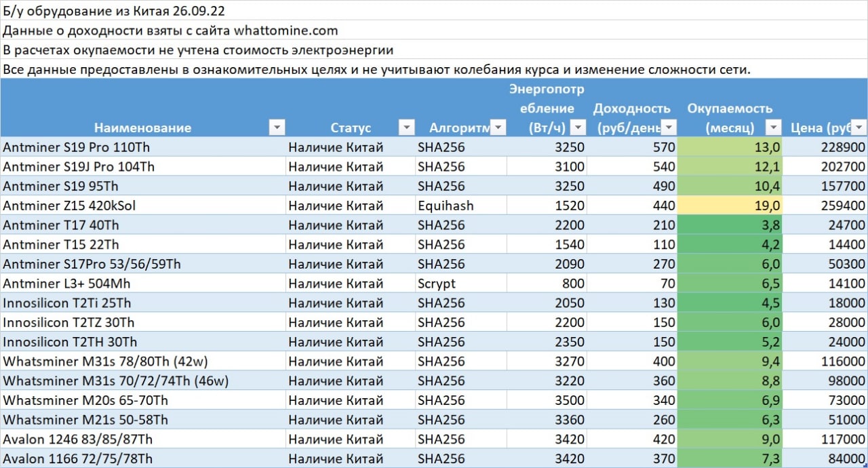Select cell 'Innosilicon T2TH 30Th'
The image size is (868, 468).
[x=142, y=342]
